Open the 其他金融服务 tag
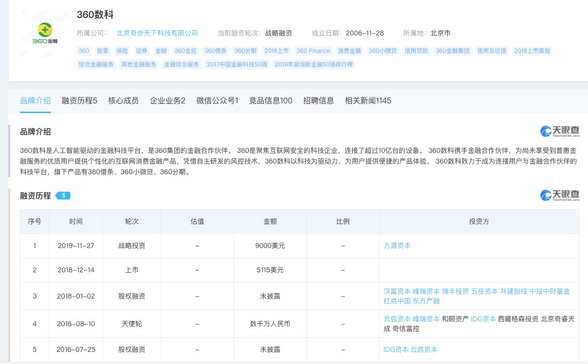Viewport: 588px width, 364px height. (x=139, y=64)
